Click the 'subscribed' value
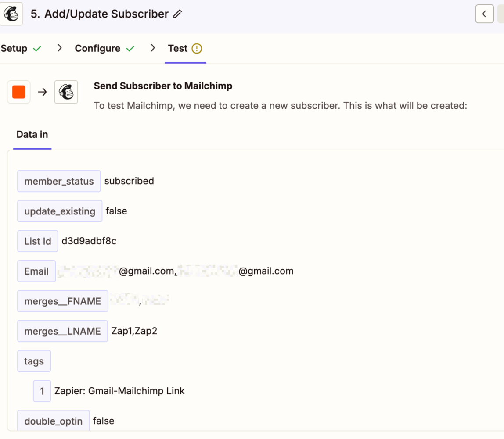The image size is (504, 439). (129, 181)
